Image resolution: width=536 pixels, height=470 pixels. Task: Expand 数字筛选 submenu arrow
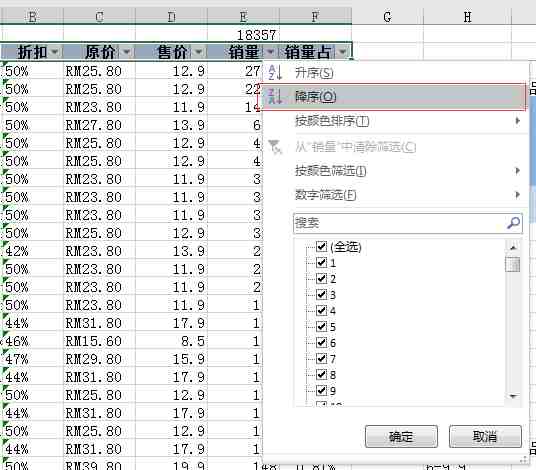coord(518,195)
